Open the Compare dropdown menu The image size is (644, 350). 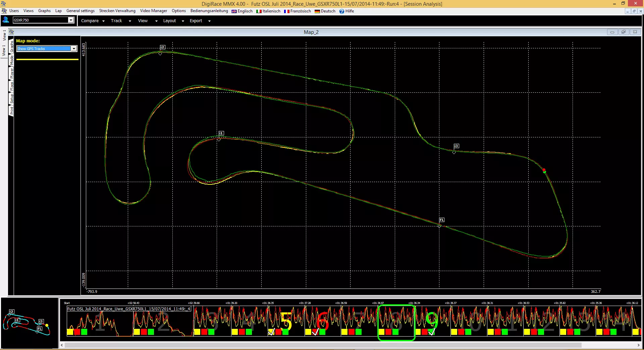(x=93, y=21)
